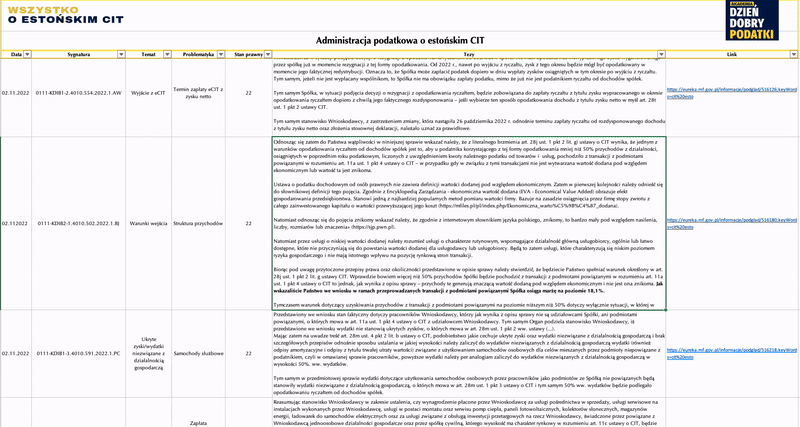800x427 pixels.
Task: Open the Stan prawny filter dropdown
Action: (268, 54)
